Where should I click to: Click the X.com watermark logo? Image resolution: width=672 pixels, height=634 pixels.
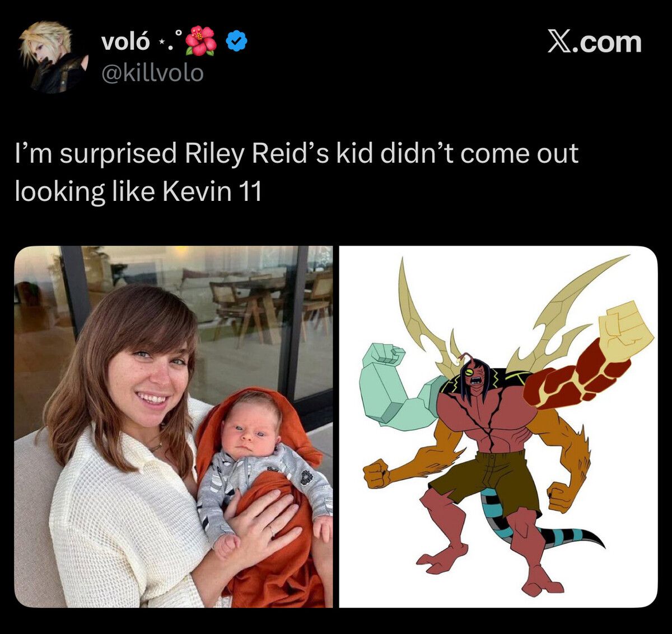(x=594, y=43)
